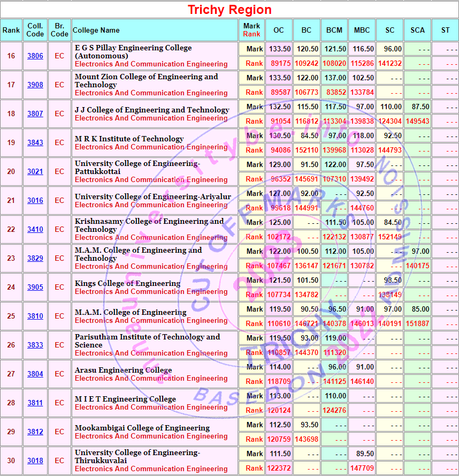This screenshot has height=476, width=459.
Task: Follow the 3810 college code link
Action: point(35,316)
